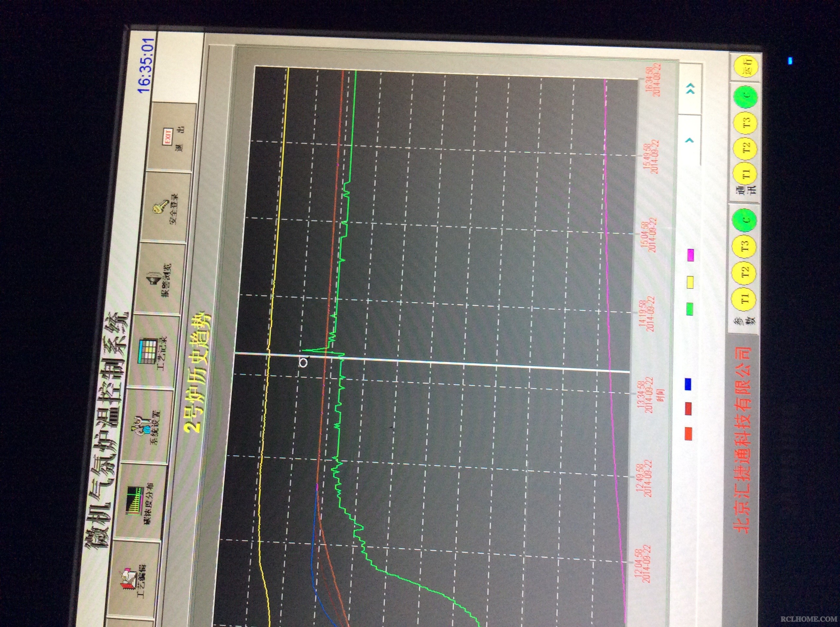This screenshot has height=627, width=840.
Task: Click the blue legend swatch
Action: coord(688,384)
